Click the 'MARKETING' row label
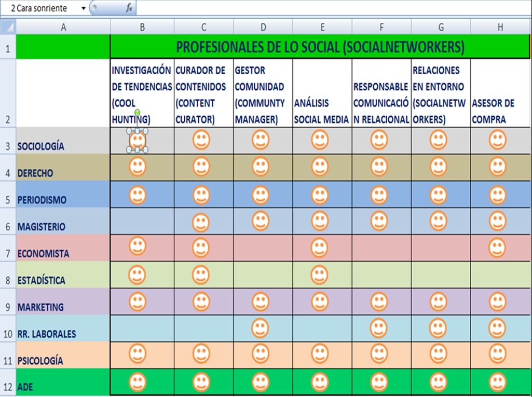Screen dimensions: 532x397 (x=40, y=307)
